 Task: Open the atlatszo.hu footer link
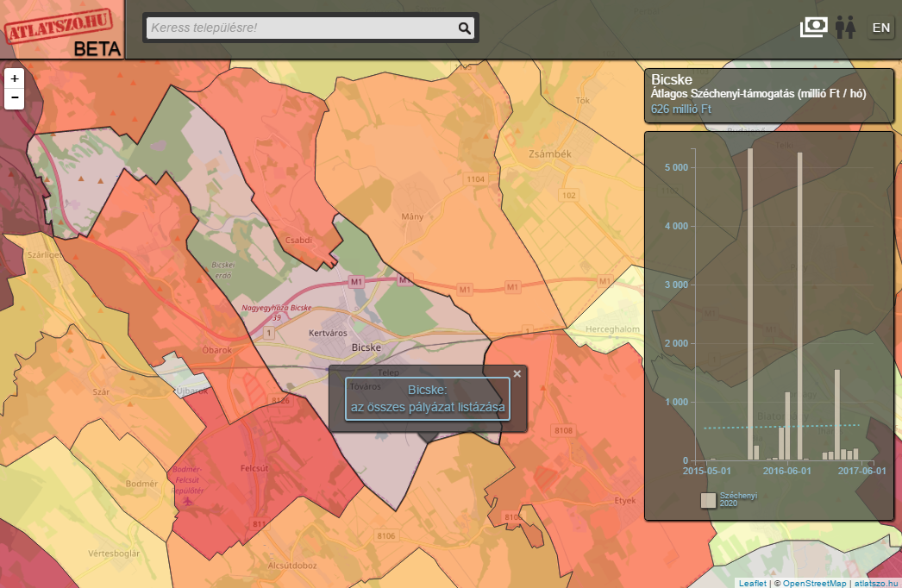click(875, 583)
